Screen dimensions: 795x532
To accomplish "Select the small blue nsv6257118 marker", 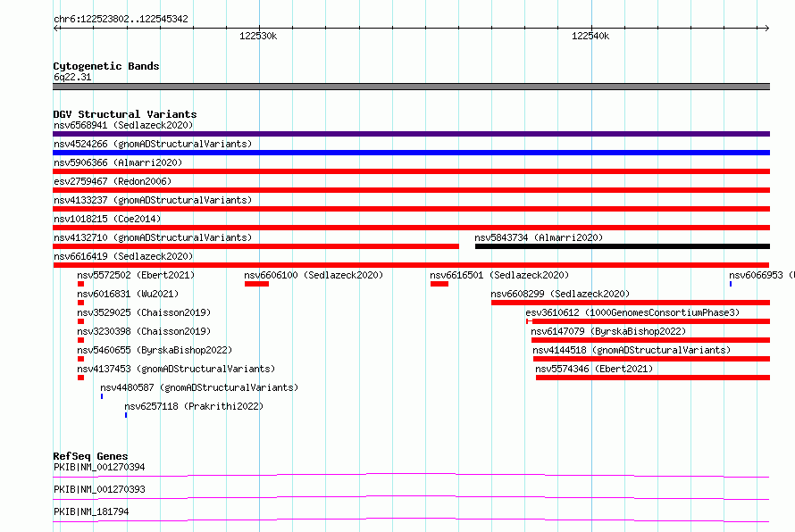I will tap(126, 415).
